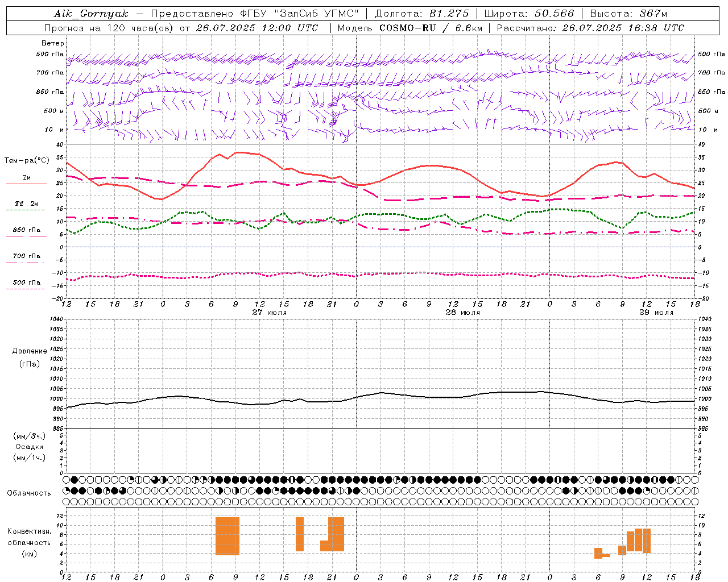The image size is (728, 582).
Task: Click the Осадки precipitation label
Action: pyautogui.click(x=30, y=447)
